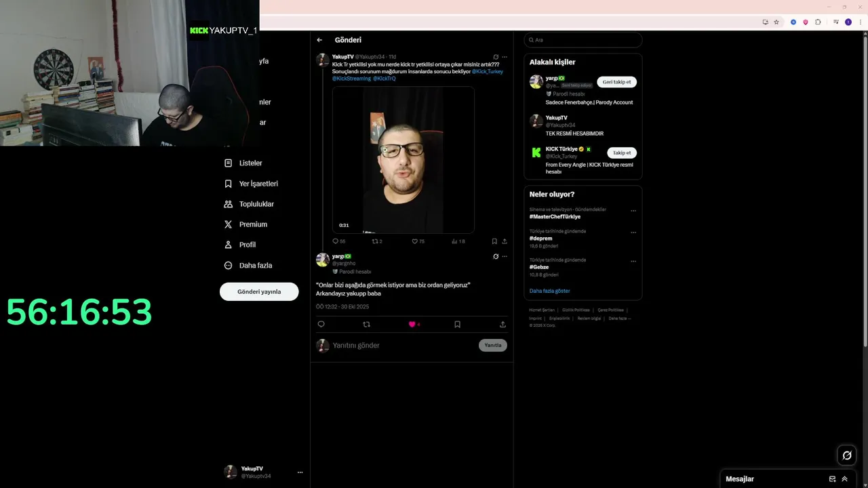Expand the Mesajlar drawer with the chevrons
The height and width of the screenshot is (488, 868).
(844, 479)
